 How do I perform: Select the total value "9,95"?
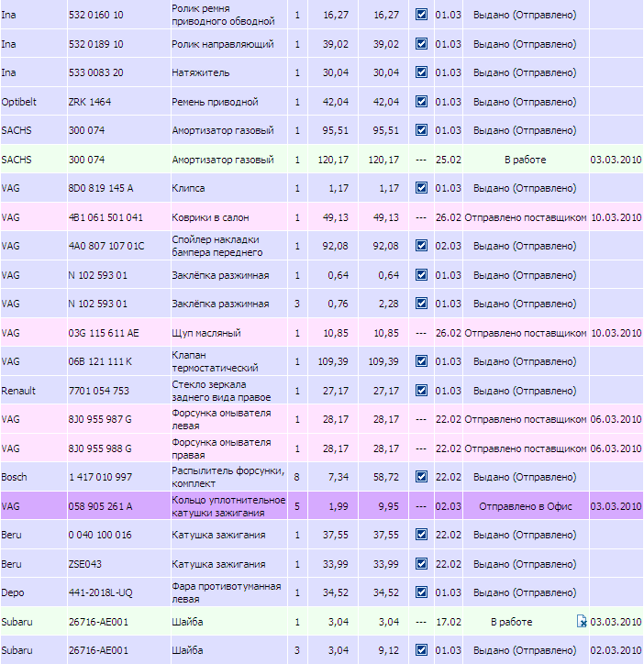(x=389, y=506)
